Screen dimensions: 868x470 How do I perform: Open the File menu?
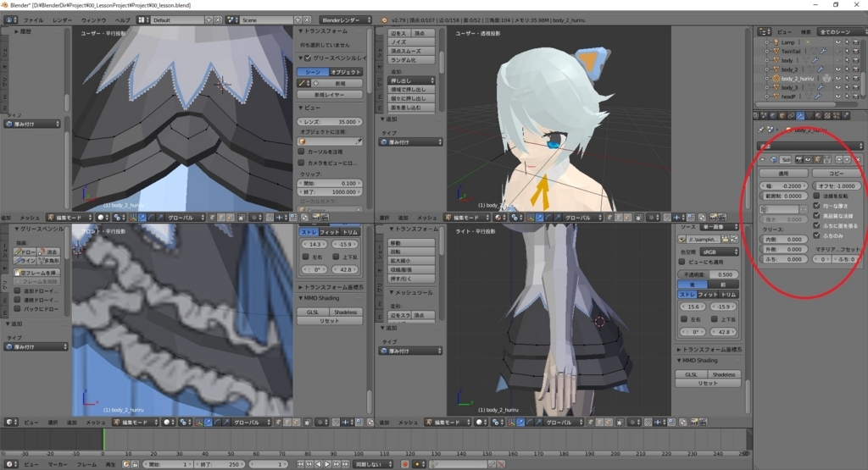(33, 20)
